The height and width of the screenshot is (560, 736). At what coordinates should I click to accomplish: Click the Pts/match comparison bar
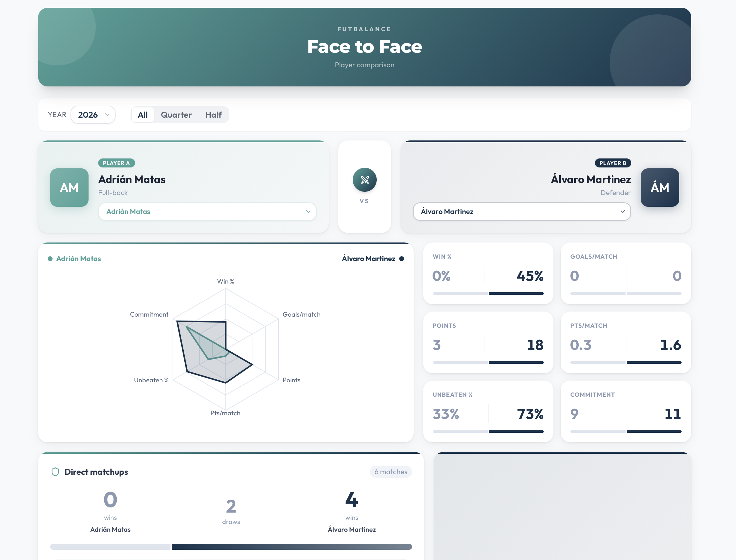(626, 362)
